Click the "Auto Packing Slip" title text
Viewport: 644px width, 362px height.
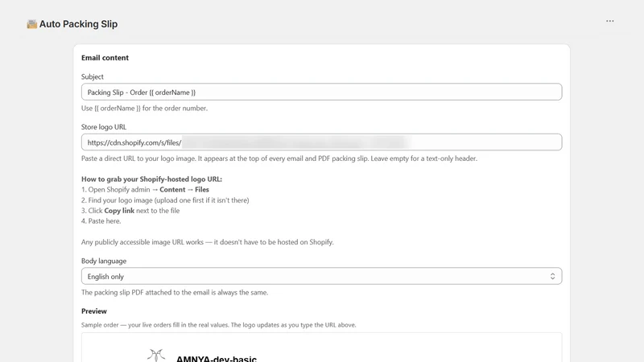click(78, 24)
